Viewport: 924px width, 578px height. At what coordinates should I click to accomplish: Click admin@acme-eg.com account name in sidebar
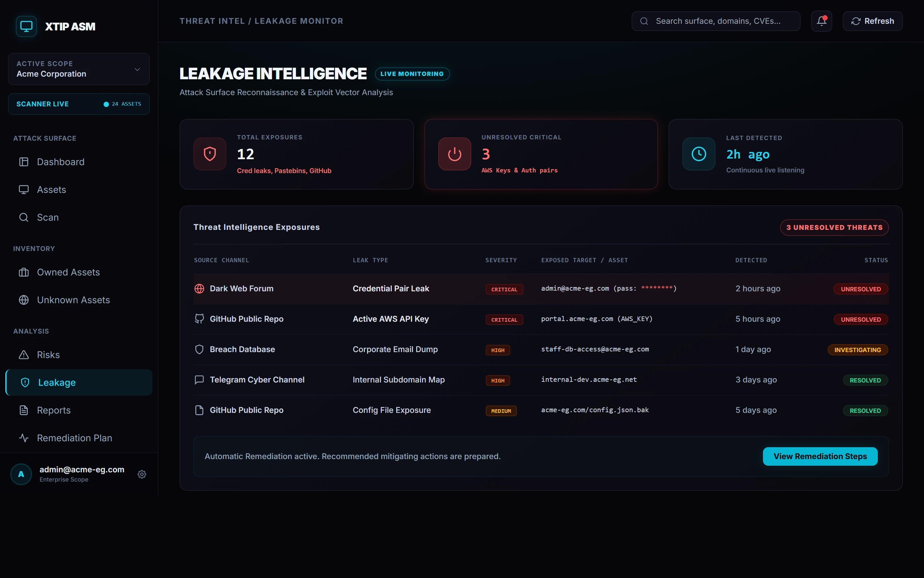coord(82,469)
